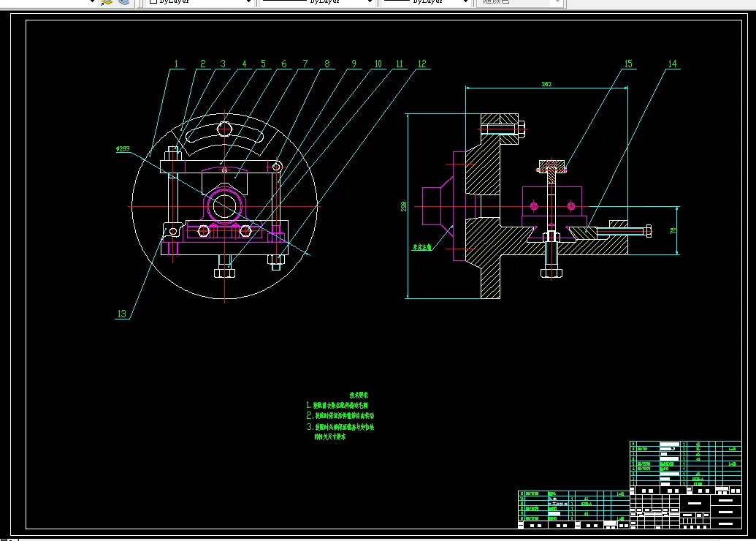Screen dimensions: 756x541
Task: Select part callout number 13
Action: coord(121,314)
